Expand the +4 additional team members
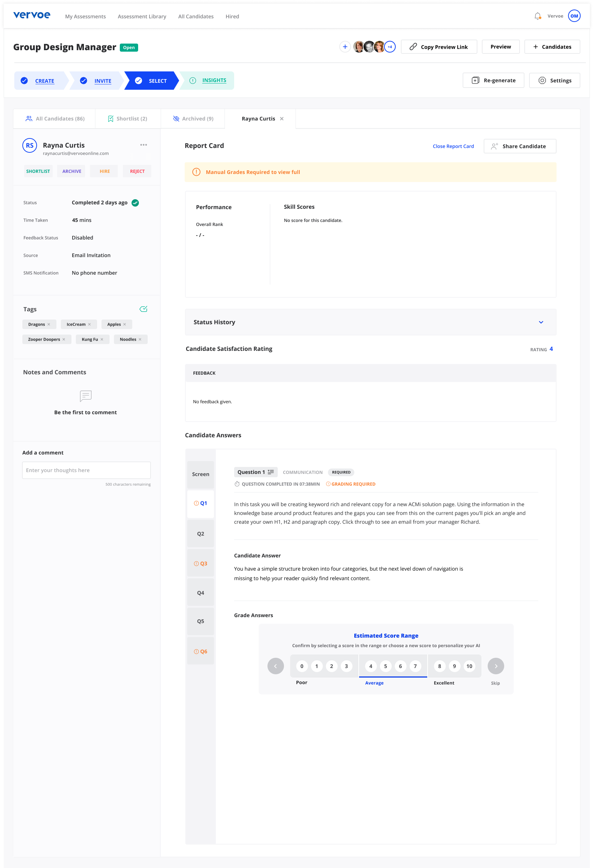This screenshot has width=602, height=868. pos(390,47)
